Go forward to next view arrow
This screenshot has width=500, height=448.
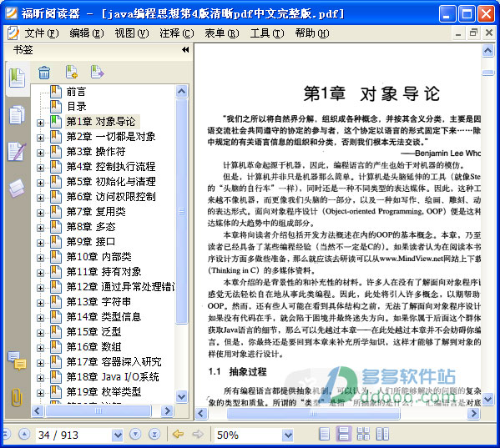tap(198, 434)
